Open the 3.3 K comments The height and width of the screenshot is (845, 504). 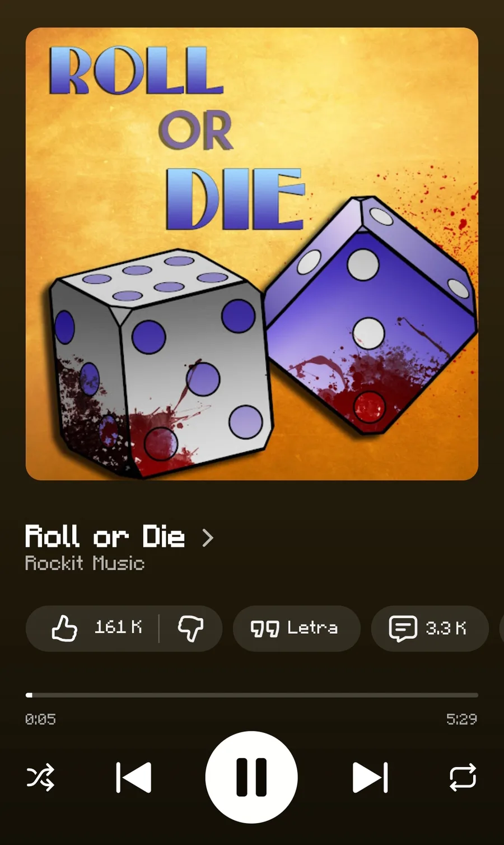[430, 628]
